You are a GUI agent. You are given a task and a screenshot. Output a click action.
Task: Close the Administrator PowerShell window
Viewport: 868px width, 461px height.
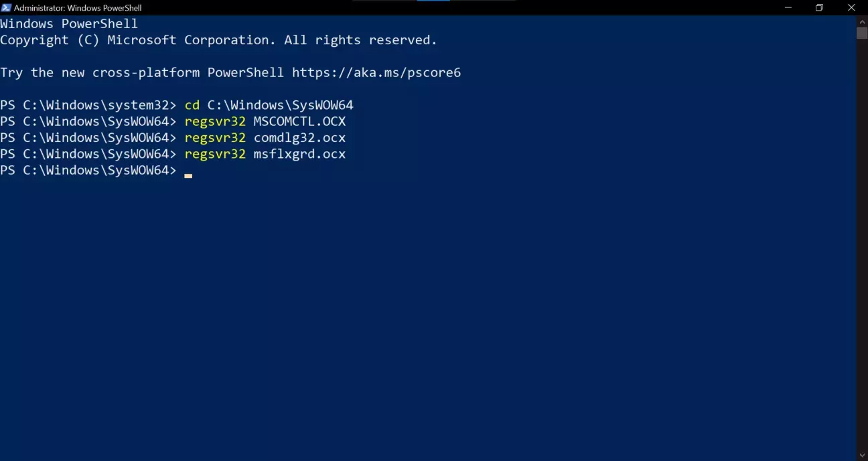pyautogui.click(x=851, y=7)
